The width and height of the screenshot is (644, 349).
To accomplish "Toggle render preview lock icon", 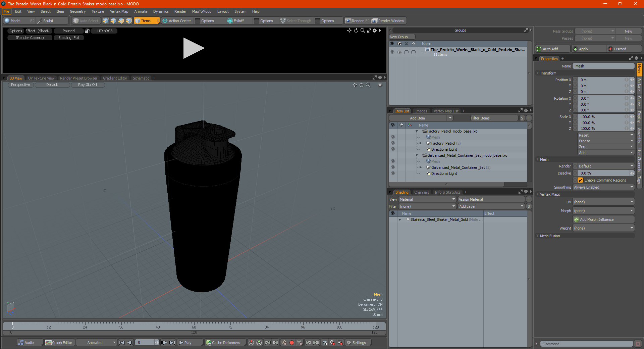I will tap(87, 31).
